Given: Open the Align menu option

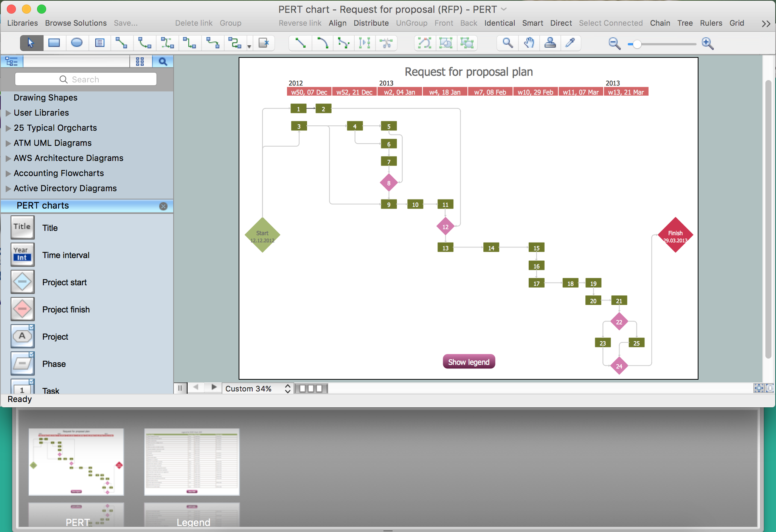Looking at the screenshot, I should [x=338, y=23].
